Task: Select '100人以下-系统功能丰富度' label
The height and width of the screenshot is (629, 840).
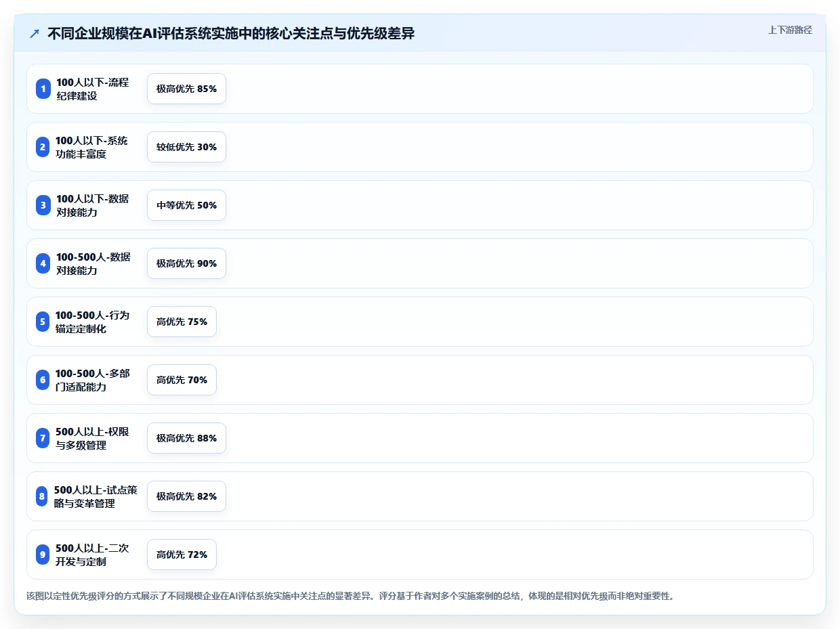Action: [x=92, y=147]
